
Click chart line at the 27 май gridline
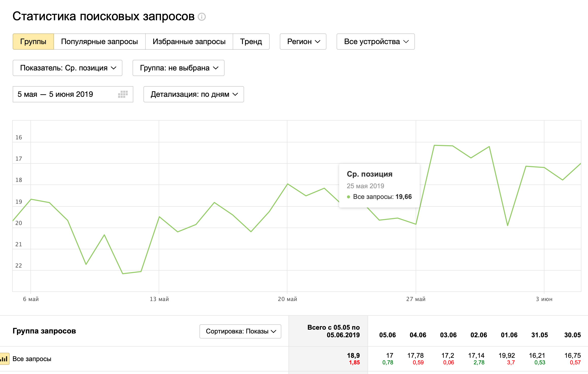[x=416, y=224]
